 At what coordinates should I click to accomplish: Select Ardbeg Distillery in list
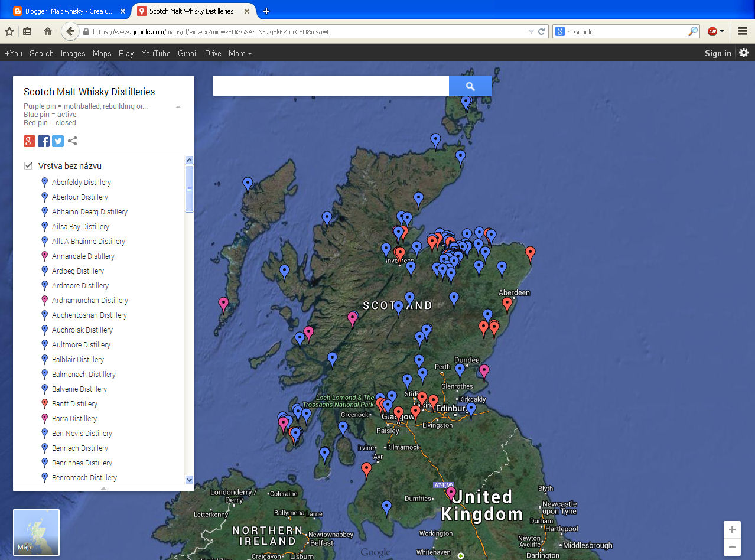(78, 271)
